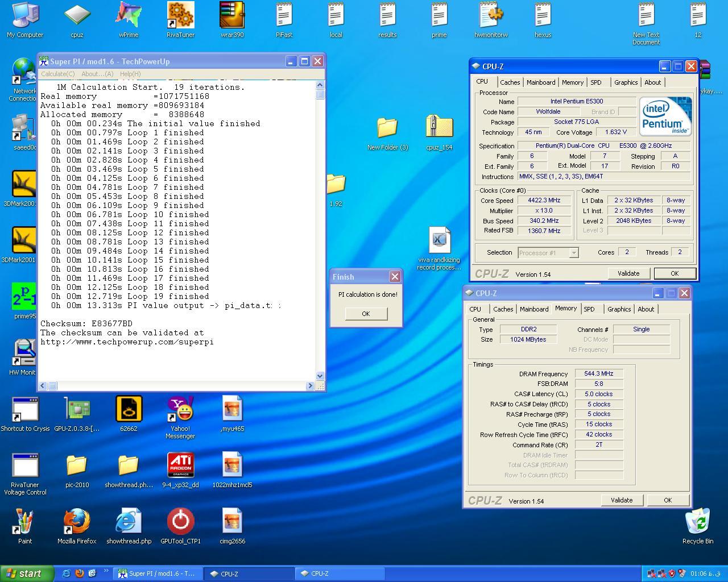The image size is (728, 582).
Task: Click Validate in upper CPU-Z window
Action: [x=628, y=273]
